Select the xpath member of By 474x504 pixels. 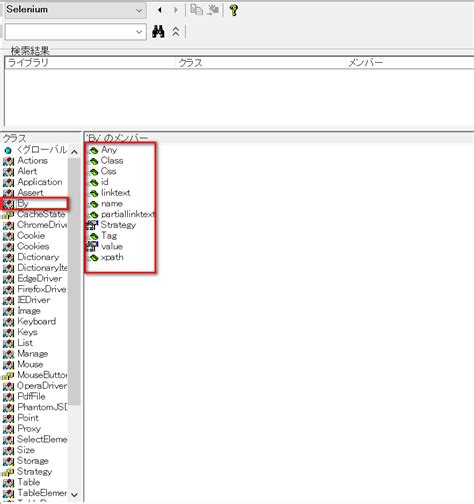[106, 257]
